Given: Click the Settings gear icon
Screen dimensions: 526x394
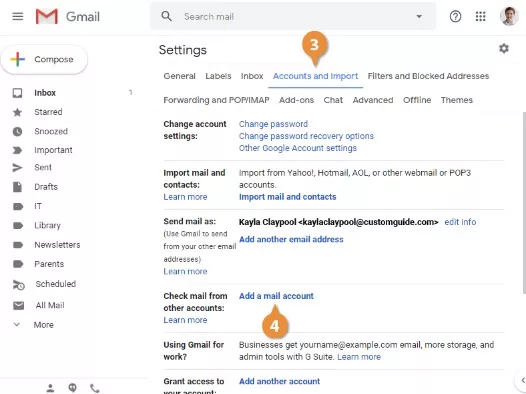Looking at the screenshot, I should [504, 48].
